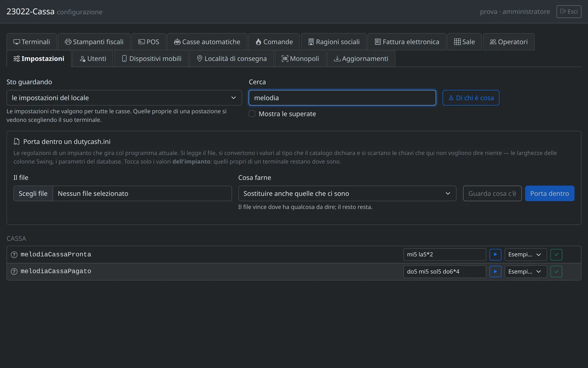
Task: Click the Di chi è cosa button
Action: click(x=471, y=98)
